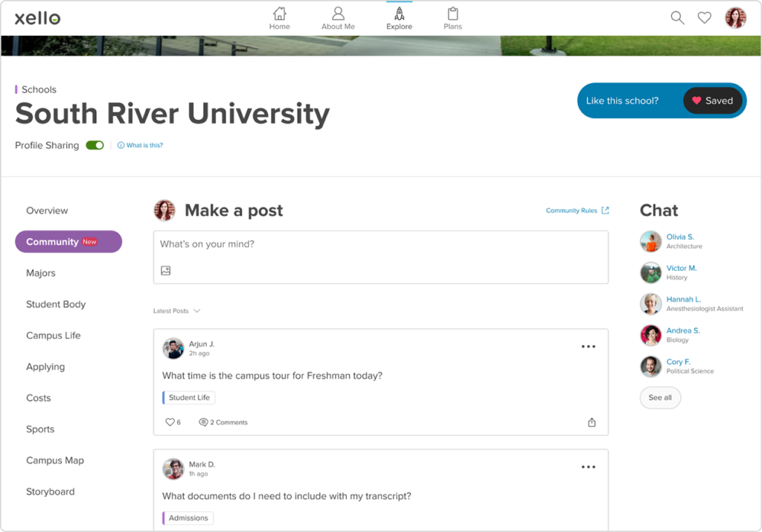Open options menu on Mark's post
Screen dimensions: 762x532
tap(589, 467)
